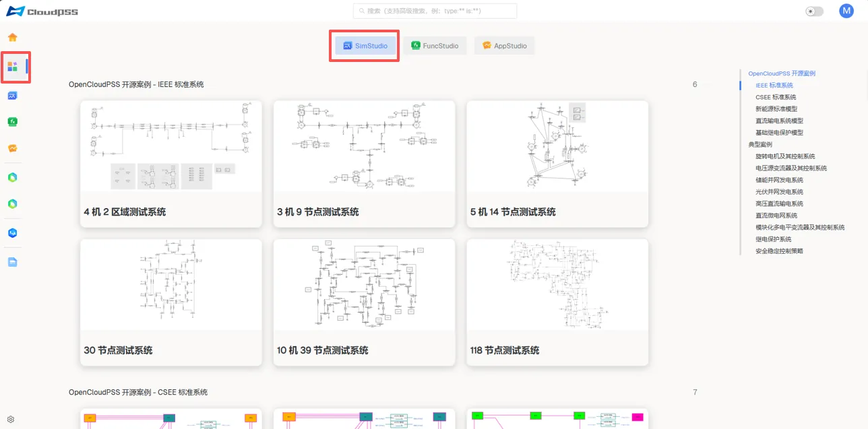Jump to CSEE 标准系统 in the outline
The height and width of the screenshot is (429, 868).
pyautogui.click(x=776, y=97)
